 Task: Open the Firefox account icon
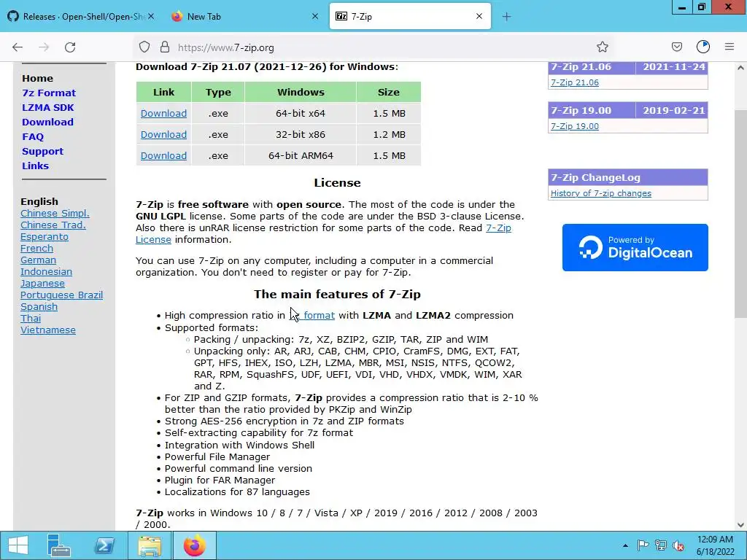click(x=703, y=47)
